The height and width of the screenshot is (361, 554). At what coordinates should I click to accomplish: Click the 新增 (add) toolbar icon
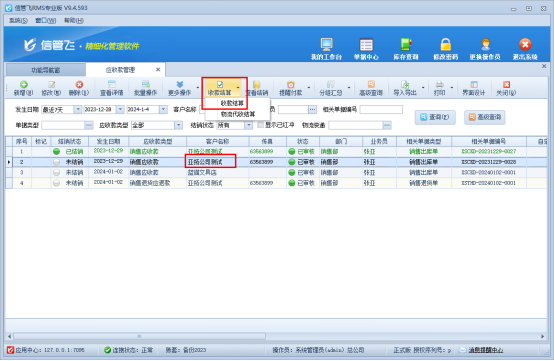(23, 88)
